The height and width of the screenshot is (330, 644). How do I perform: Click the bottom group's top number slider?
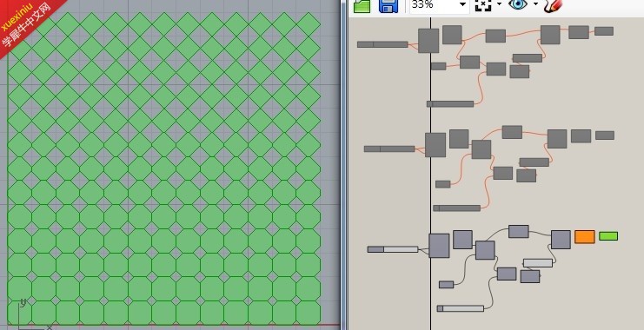click(x=393, y=249)
